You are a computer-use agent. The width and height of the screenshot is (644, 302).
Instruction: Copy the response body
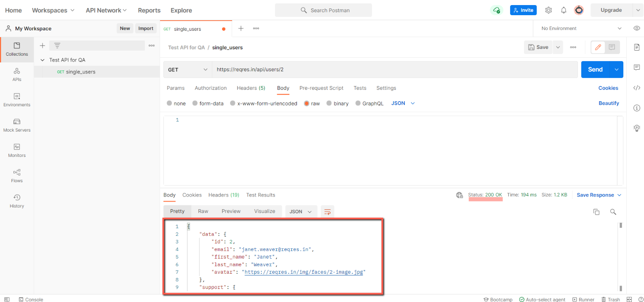pos(596,212)
